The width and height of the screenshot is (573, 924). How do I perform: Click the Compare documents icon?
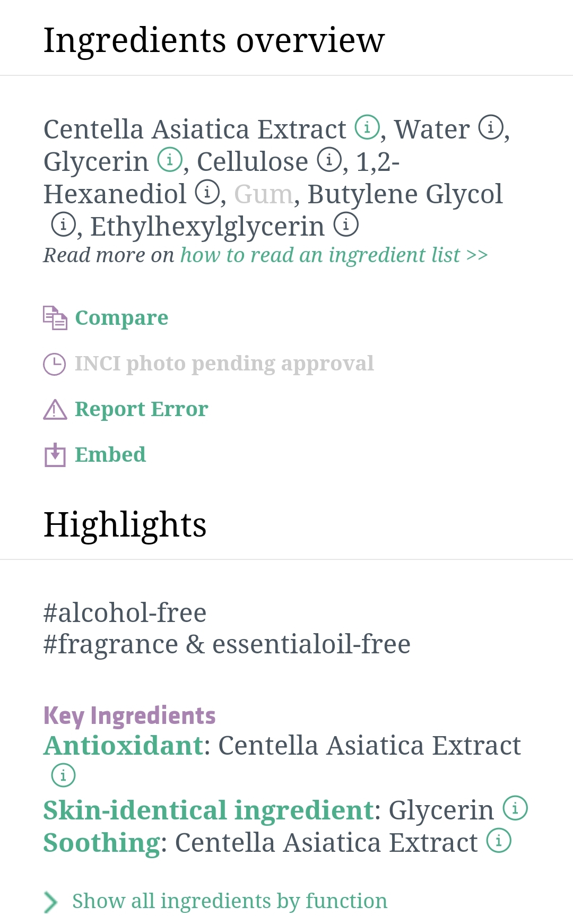55,318
